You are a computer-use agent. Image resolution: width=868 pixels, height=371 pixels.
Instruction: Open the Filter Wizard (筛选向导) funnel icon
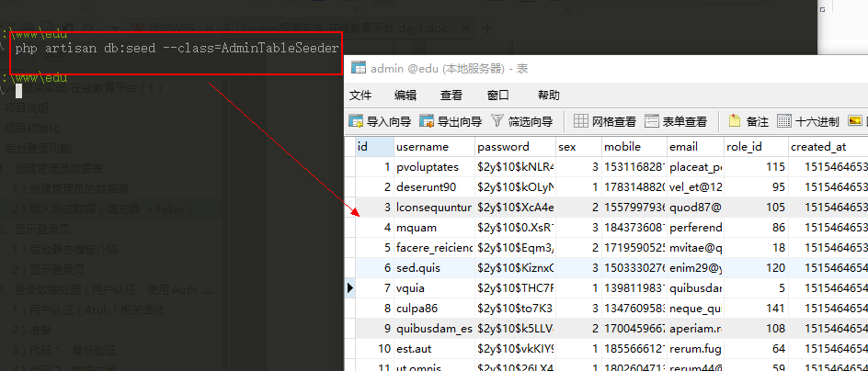[x=497, y=121]
